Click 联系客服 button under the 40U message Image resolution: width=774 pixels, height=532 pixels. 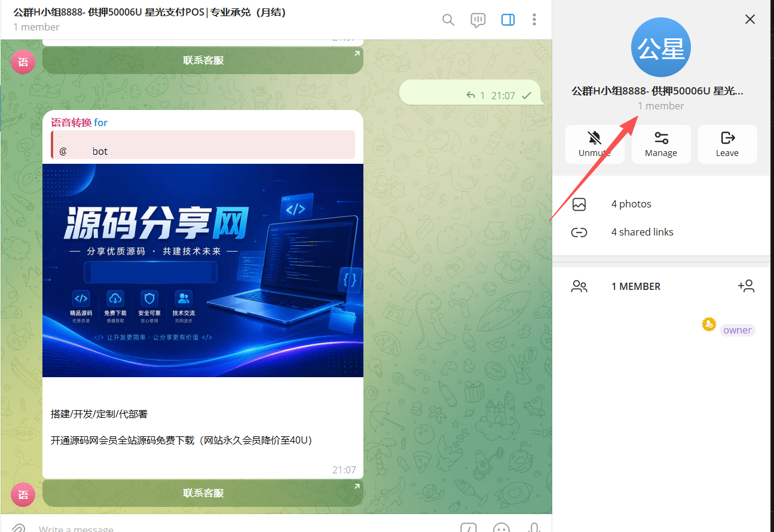click(203, 493)
